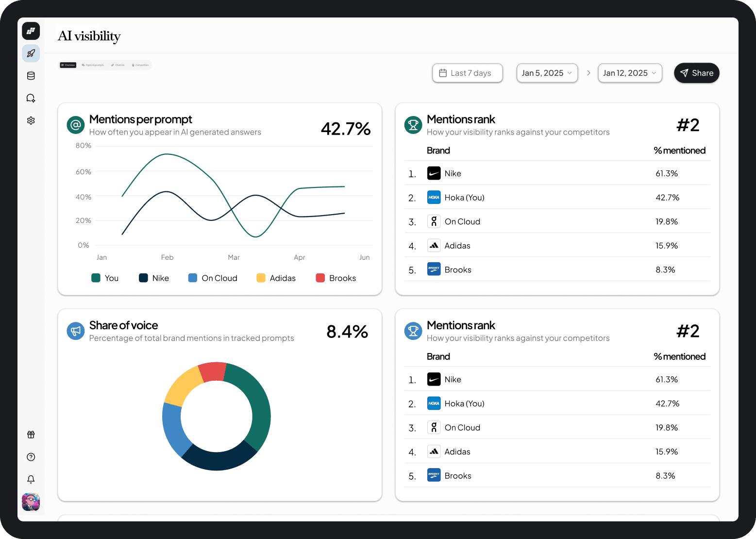Select the Overview tab
The height and width of the screenshot is (539, 756).
[x=68, y=65]
